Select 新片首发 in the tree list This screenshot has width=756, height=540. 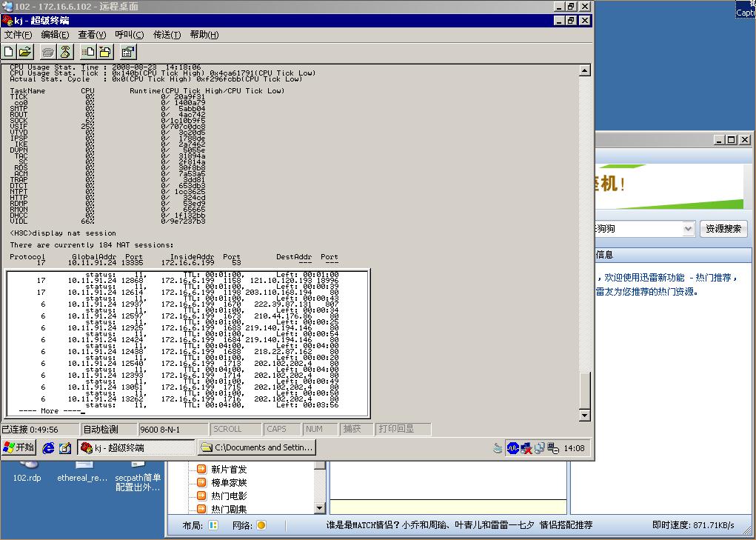pos(229,469)
